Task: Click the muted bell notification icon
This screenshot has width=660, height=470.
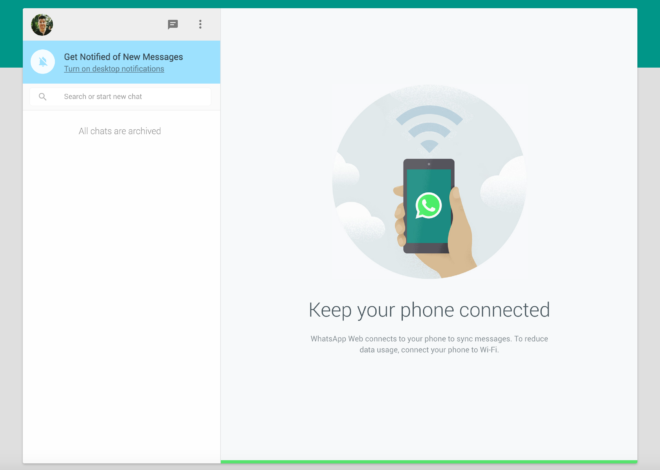Action: coord(43,62)
